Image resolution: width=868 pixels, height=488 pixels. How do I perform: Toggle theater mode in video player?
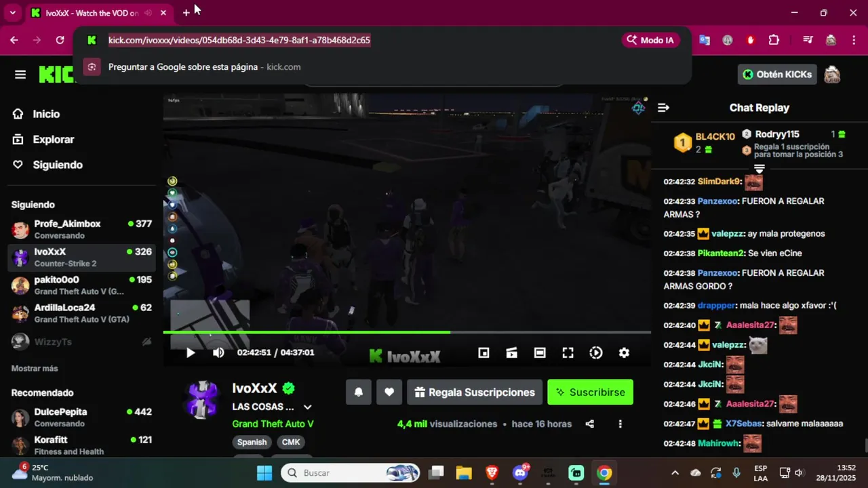[540, 352]
